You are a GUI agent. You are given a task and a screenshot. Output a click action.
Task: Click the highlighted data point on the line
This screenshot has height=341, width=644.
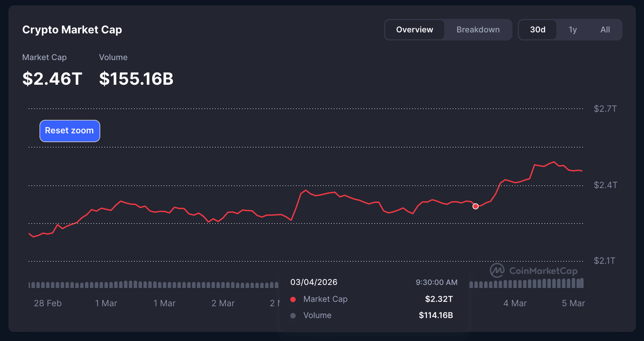coord(475,206)
